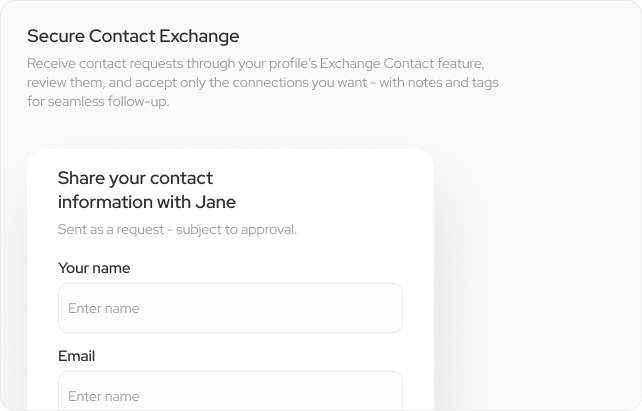The height and width of the screenshot is (411, 642).
Task: Click the "Secure Contact Exchange" heading
Action: 133,37
